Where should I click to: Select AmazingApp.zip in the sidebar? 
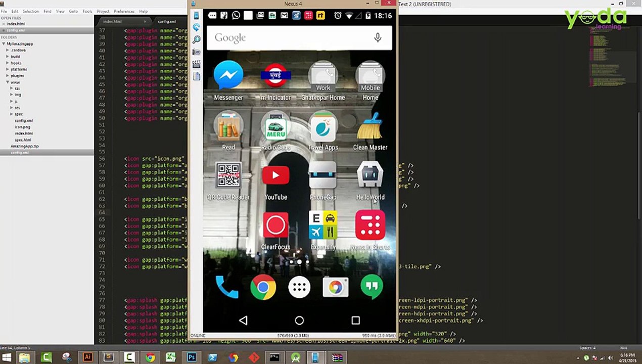(25, 146)
